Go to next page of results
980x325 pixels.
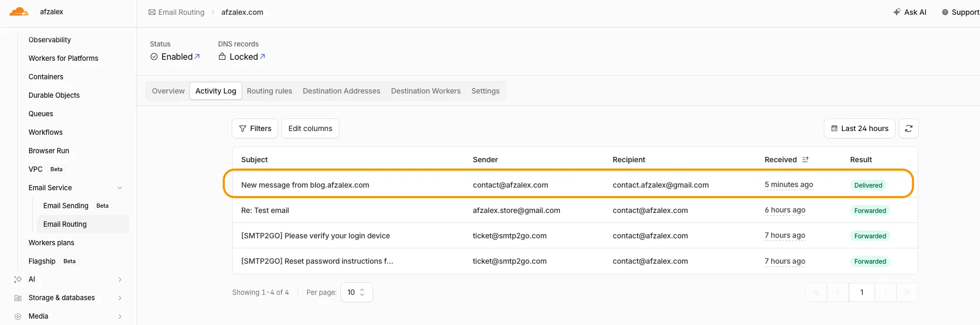click(886, 292)
